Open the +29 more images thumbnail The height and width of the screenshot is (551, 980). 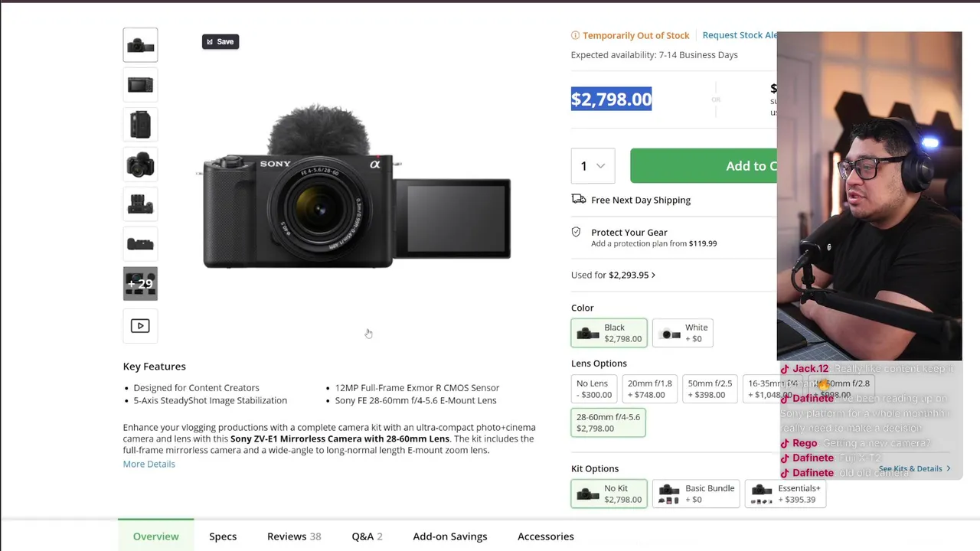(140, 284)
